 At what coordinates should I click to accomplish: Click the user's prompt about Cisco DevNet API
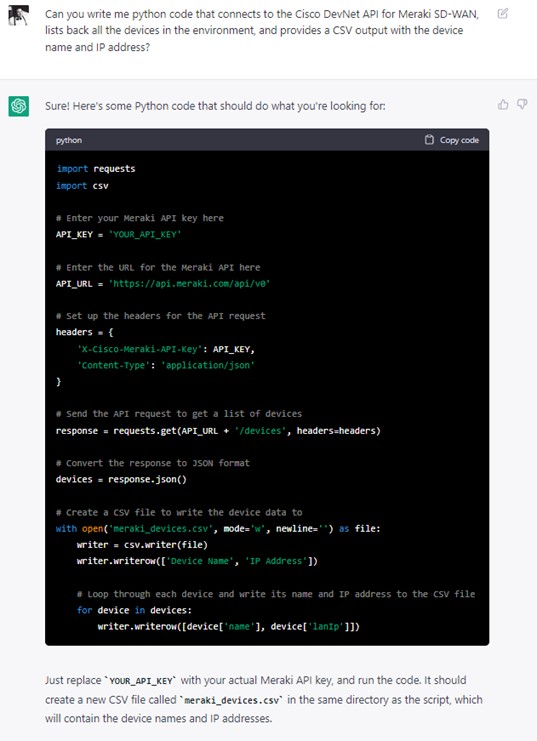(262, 30)
